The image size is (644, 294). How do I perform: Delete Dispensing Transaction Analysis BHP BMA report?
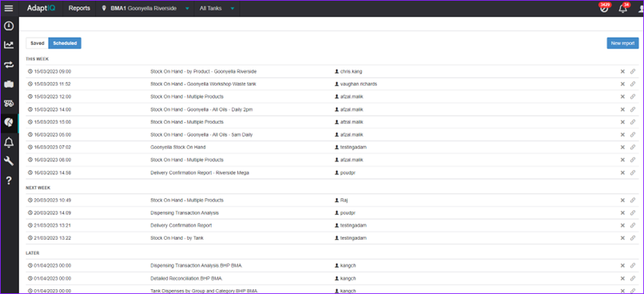point(622,266)
